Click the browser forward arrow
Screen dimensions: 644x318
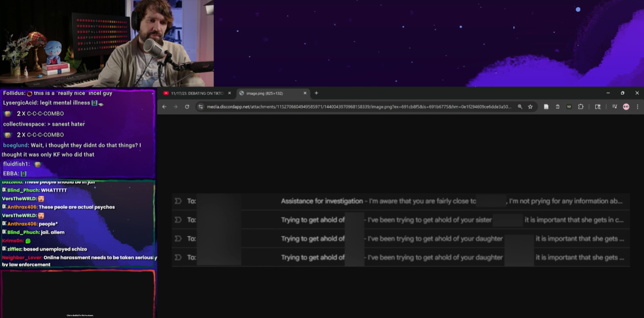(x=175, y=107)
